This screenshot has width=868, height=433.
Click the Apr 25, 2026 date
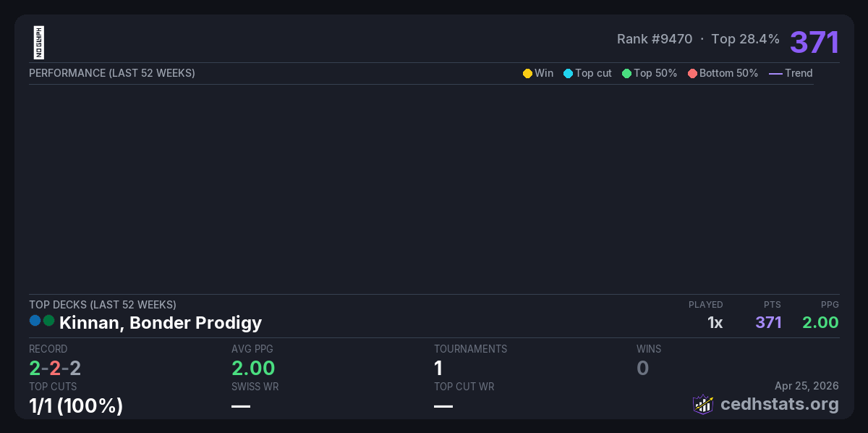coord(807,385)
